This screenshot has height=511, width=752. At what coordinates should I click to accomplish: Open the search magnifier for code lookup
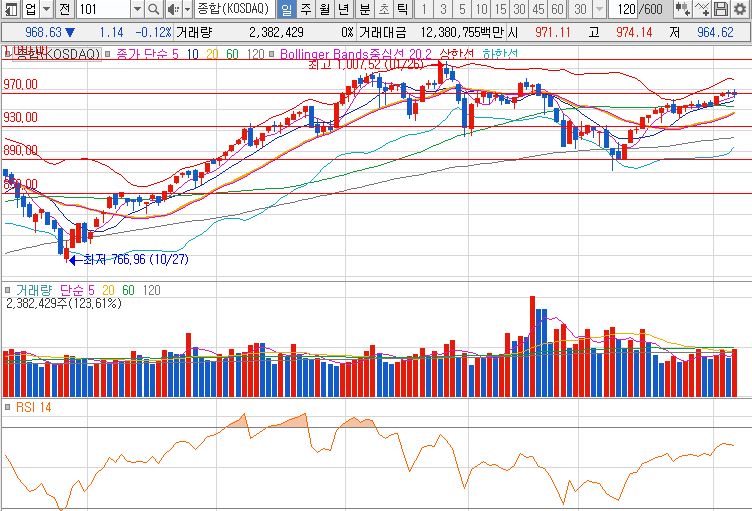(153, 9)
